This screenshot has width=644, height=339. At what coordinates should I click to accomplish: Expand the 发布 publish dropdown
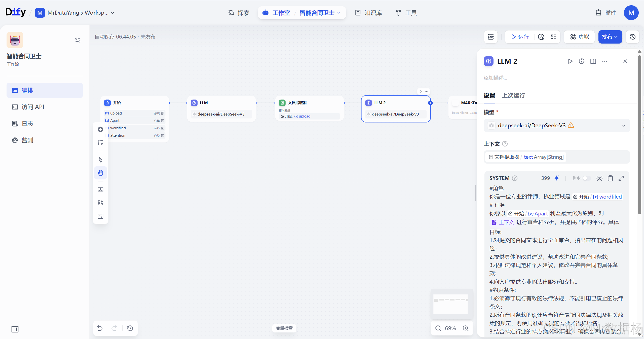616,37
